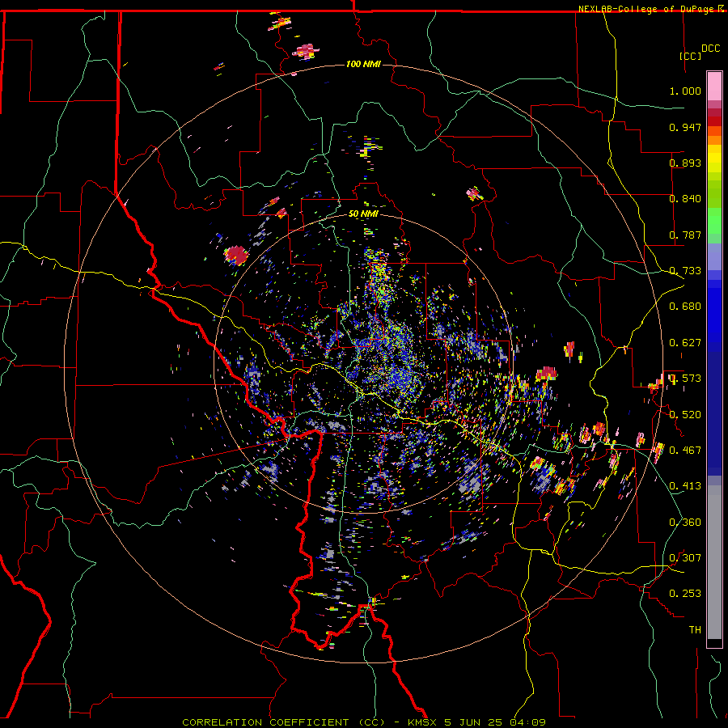Select the 0.627 scale value

(685, 343)
